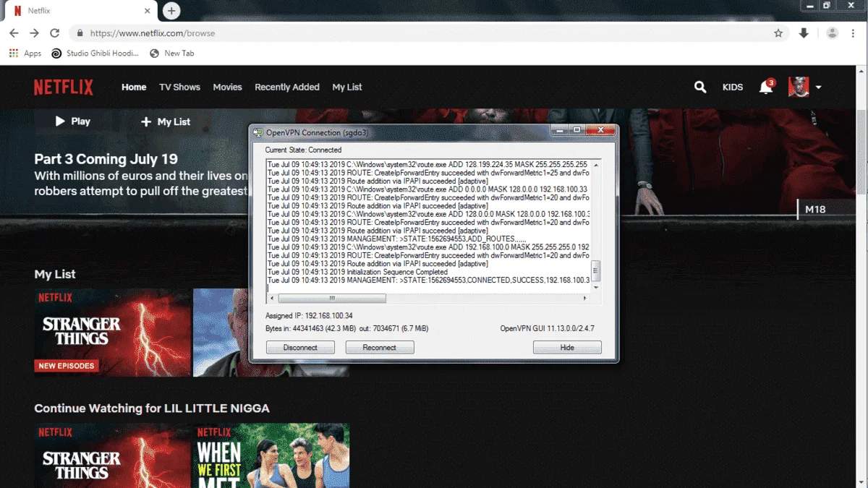The width and height of the screenshot is (868, 488).
Task: Click the profile avatar picture
Action: tap(799, 87)
